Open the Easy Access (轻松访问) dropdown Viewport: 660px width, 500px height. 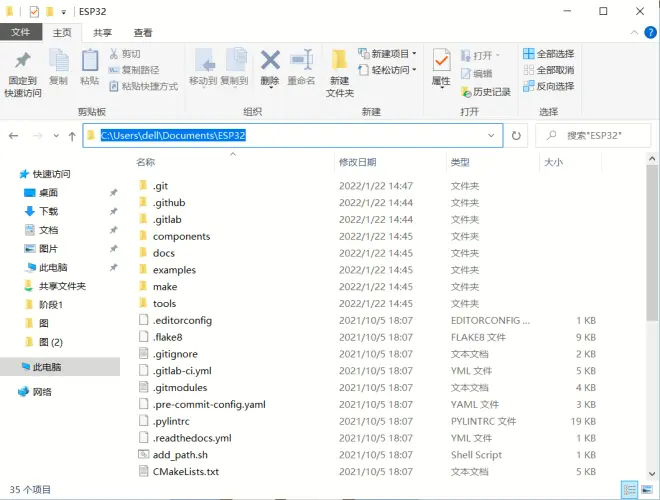click(x=387, y=70)
